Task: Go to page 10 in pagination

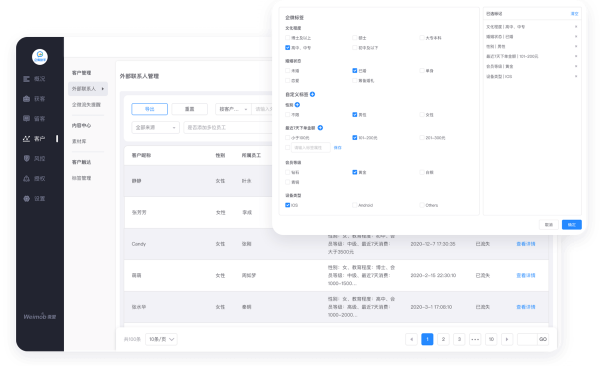Action: pyautogui.click(x=491, y=339)
